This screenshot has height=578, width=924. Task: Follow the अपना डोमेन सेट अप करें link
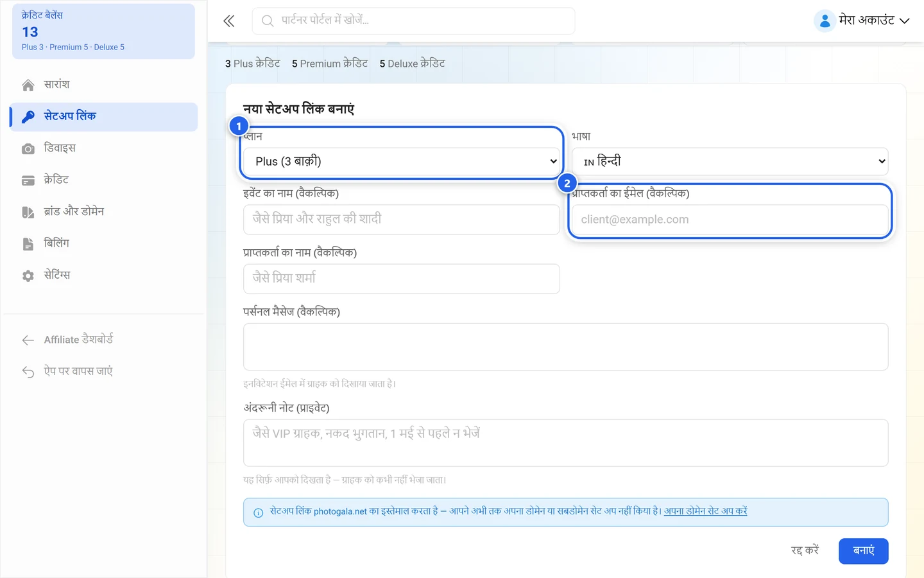705,511
